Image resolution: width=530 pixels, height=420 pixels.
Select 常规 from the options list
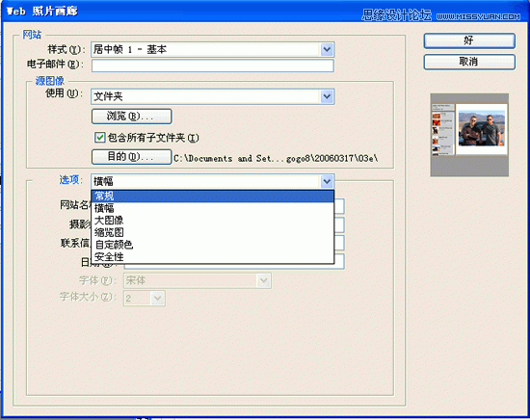point(213,196)
